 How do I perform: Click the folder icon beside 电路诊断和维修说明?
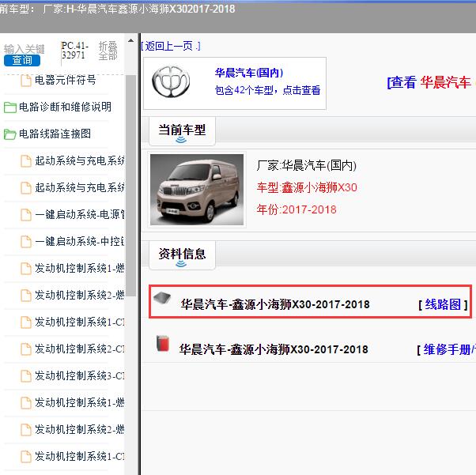click(x=10, y=107)
